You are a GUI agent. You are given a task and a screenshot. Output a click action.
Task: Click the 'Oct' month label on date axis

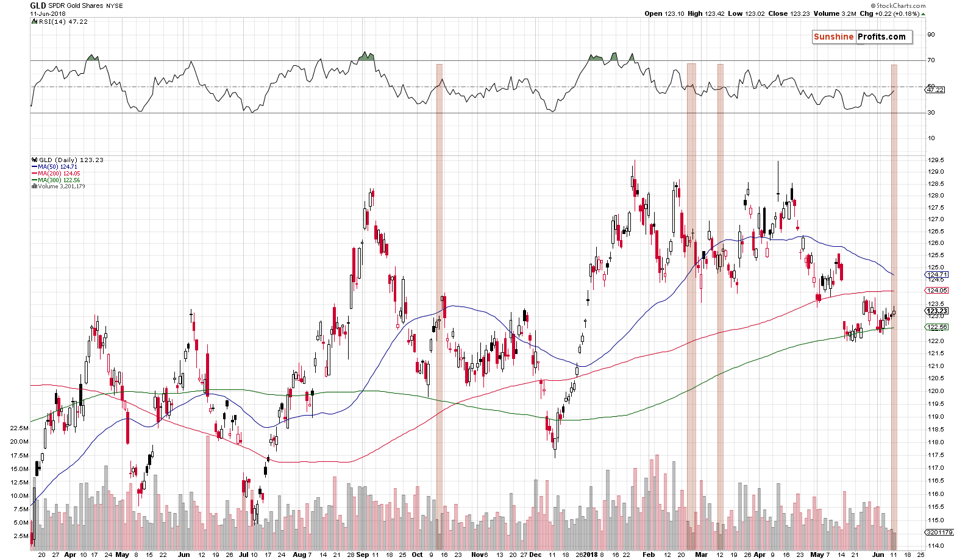pyautogui.click(x=417, y=555)
